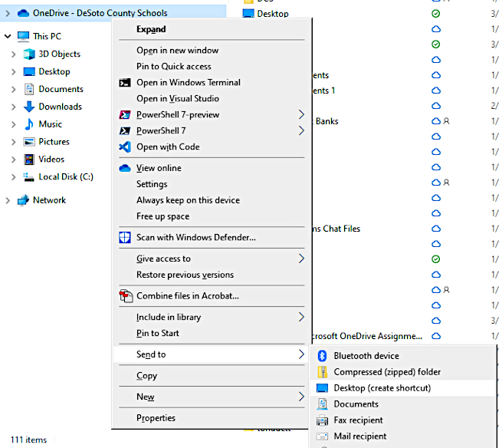Expand the Network tree node
The height and width of the screenshot is (448, 499).
click(x=8, y=200)
